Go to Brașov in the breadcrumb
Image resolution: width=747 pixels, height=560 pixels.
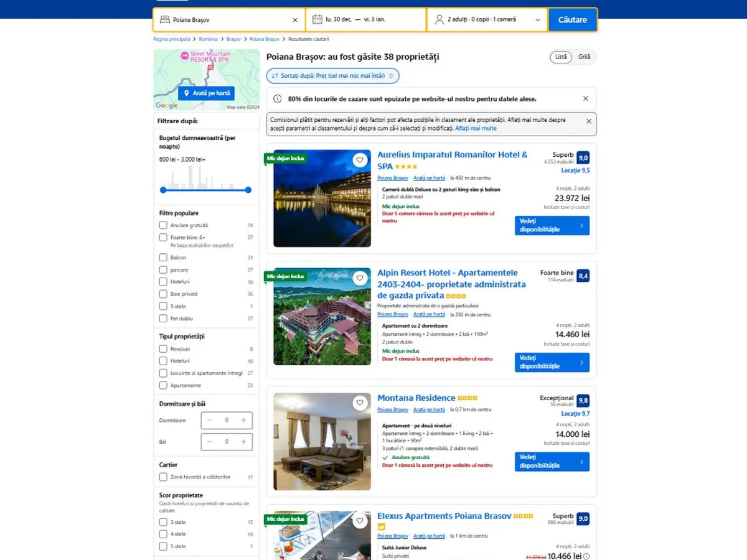[x=233, y=39]
